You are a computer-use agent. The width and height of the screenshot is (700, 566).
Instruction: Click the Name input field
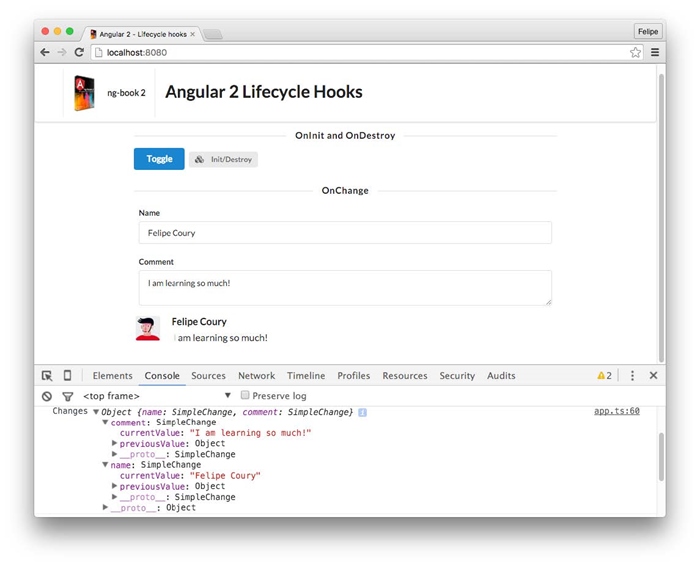pyautogui.click(x=345, y=233)
